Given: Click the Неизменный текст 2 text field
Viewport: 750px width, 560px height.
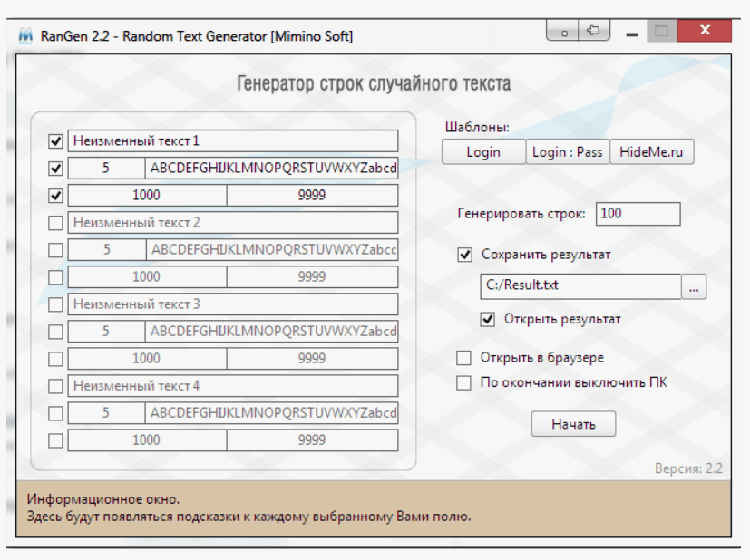Looking at the screenshot, I should (x=233, y=223).
